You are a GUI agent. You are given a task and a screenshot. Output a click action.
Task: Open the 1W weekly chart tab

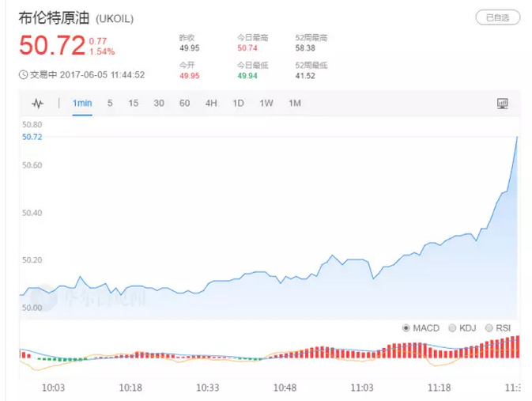click(266, 104)
